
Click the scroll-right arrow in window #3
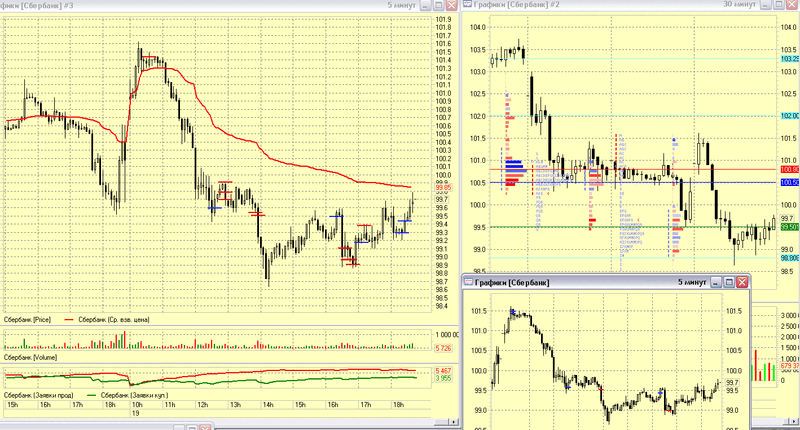pos(453,422)
